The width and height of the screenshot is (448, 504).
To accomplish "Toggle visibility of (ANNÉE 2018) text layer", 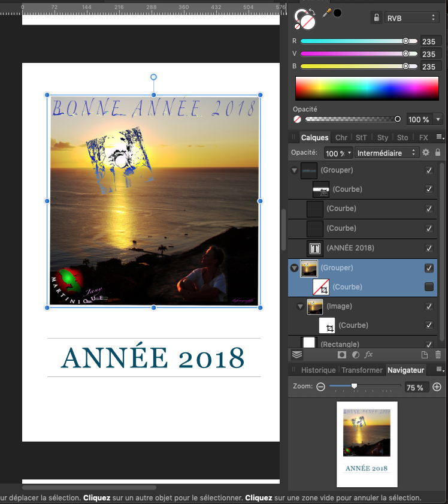I will point(429,248).
